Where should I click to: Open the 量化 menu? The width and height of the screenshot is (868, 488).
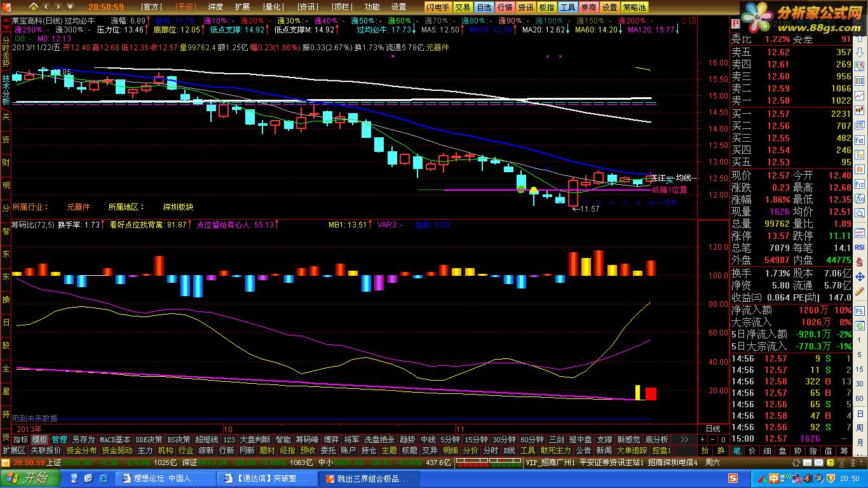(273, 7)
